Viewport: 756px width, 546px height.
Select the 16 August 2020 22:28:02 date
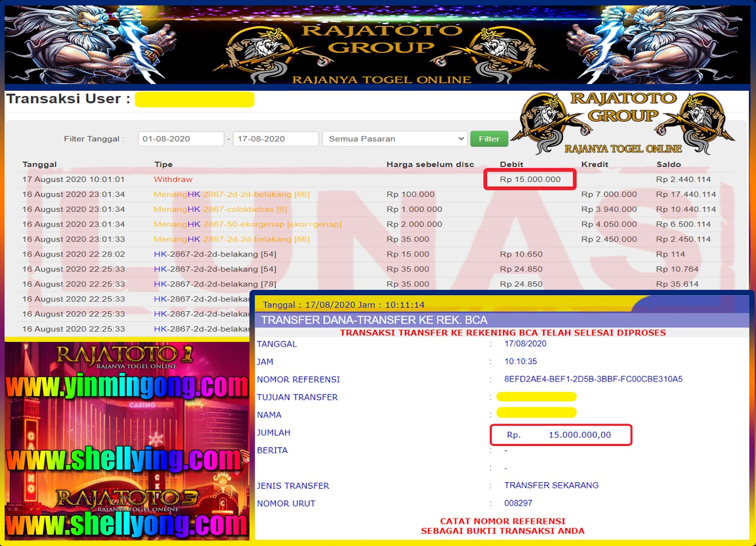(x=73, y=254)
